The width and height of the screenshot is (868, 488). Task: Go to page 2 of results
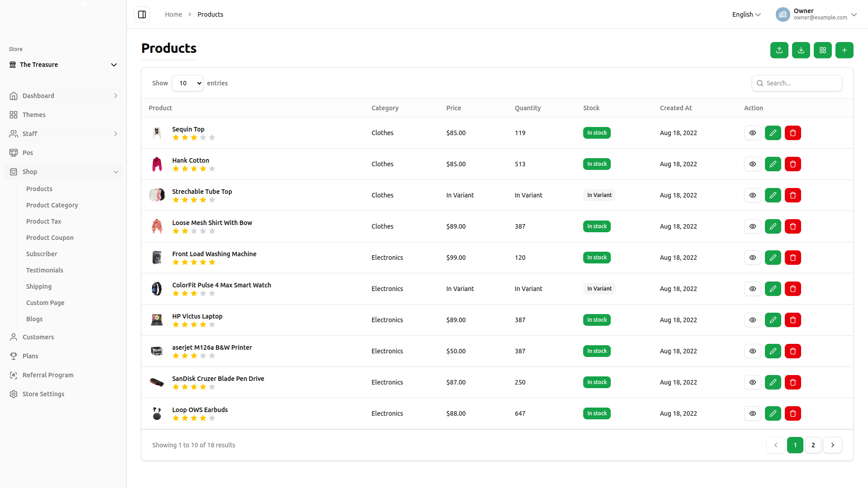[x=813, y=445]
